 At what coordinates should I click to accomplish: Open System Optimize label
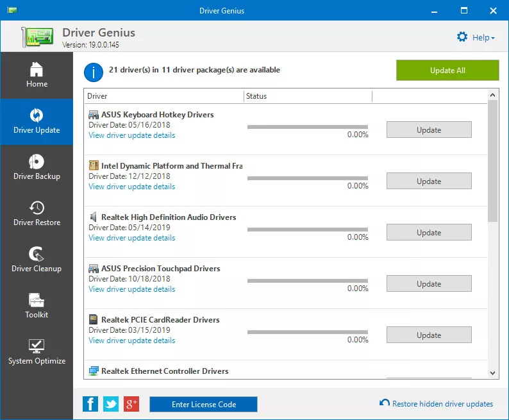[x=37, y=361]
